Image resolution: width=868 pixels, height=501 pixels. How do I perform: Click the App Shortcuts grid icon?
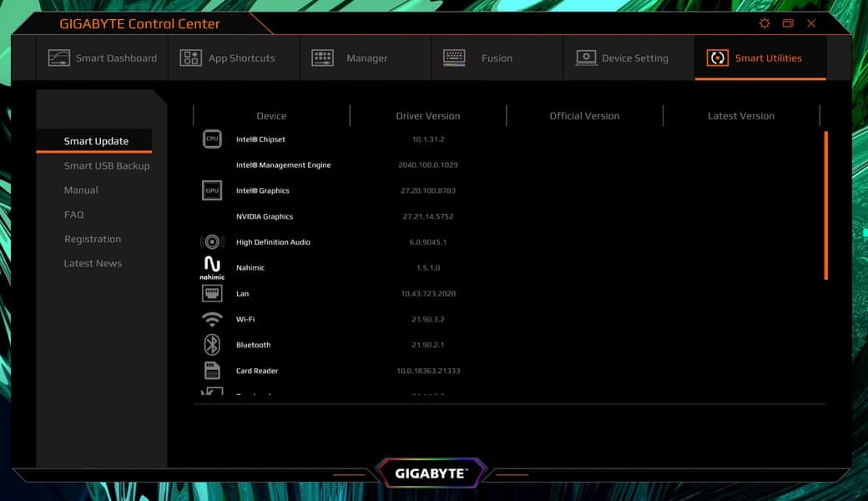point(190,58)
